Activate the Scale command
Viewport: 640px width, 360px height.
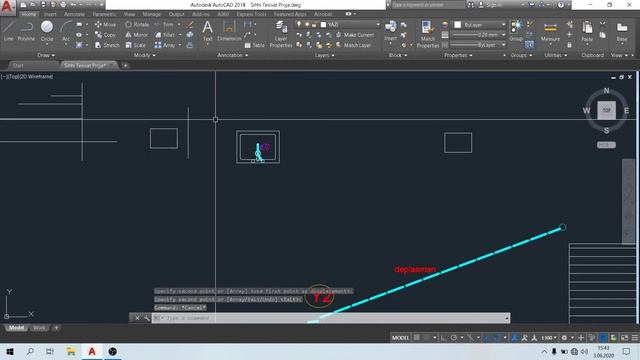(136, 45)
